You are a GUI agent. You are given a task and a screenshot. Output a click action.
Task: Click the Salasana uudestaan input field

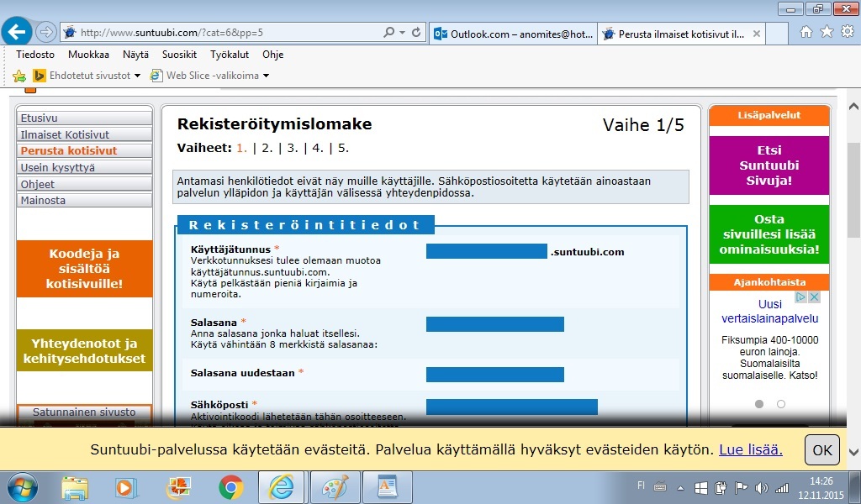[x=494, y=375]
